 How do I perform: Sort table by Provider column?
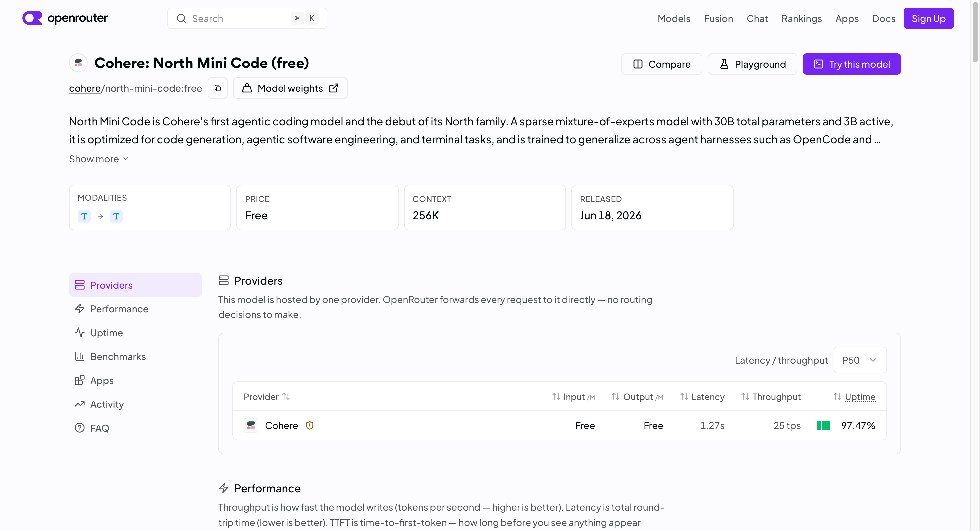click(x=267, y=397)
